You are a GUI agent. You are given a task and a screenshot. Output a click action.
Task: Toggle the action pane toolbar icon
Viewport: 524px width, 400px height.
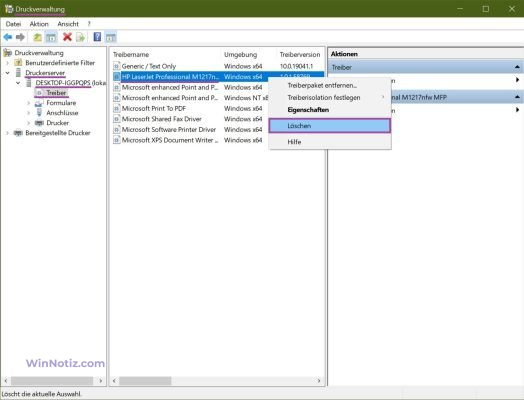(x=111, y=37)
